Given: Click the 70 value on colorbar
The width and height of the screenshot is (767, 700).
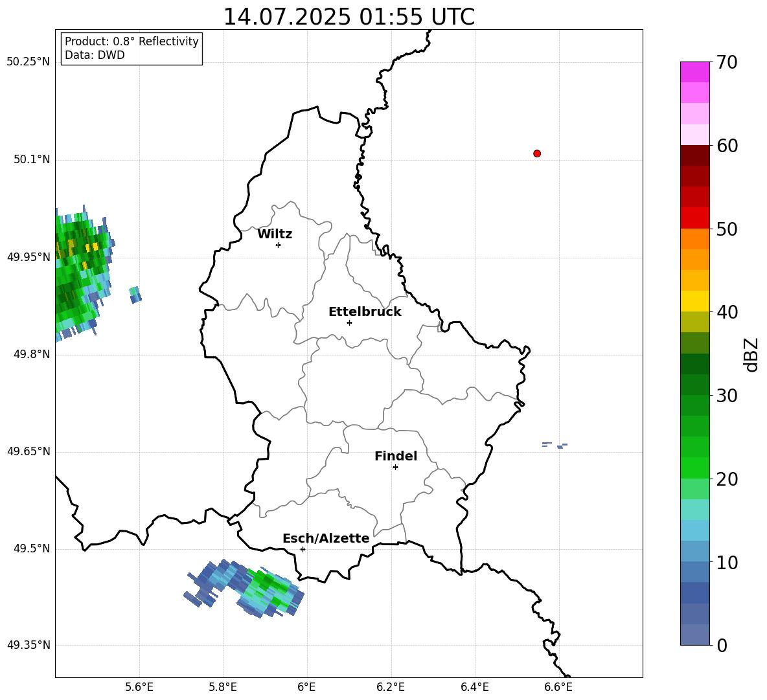Looking at the screenshot, I should click(x=727, y=62).
